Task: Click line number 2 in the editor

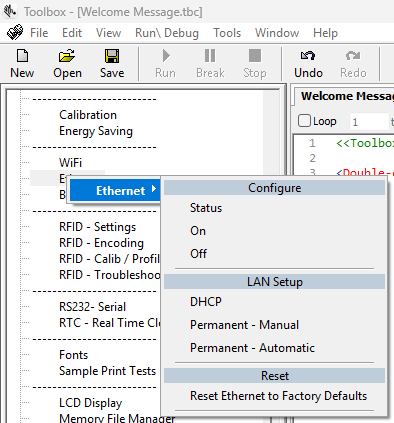Action: click(312, 158)
